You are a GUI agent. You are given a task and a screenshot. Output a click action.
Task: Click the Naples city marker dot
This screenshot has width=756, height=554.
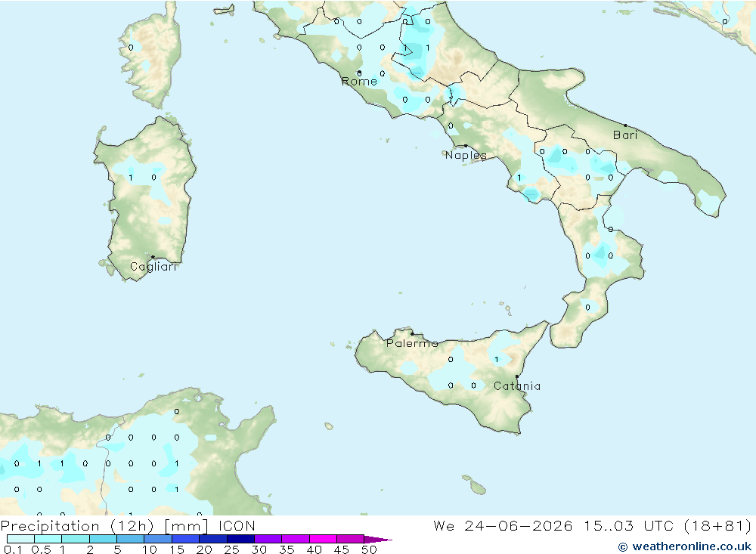tap(466, 146)
